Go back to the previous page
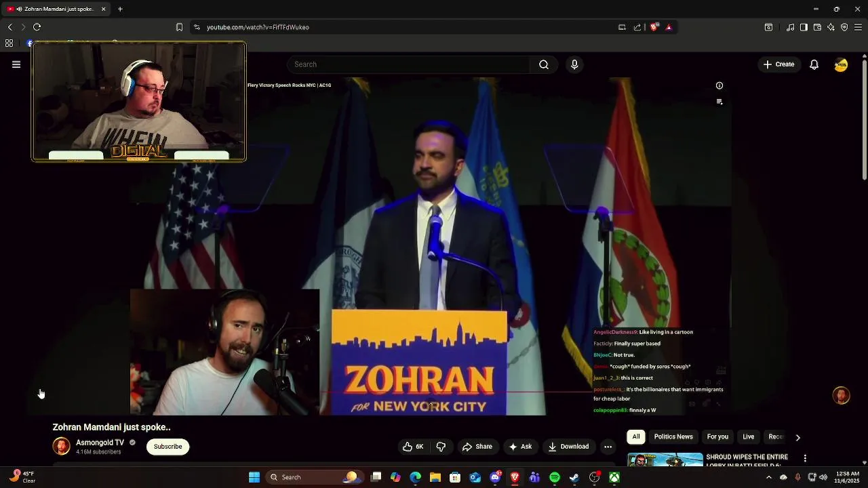 [x=9, y=27]
